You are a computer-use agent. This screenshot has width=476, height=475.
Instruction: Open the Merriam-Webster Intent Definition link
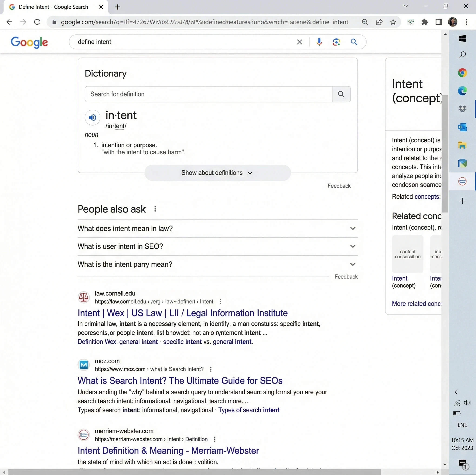pyautogui.click(x=168, y=451)
